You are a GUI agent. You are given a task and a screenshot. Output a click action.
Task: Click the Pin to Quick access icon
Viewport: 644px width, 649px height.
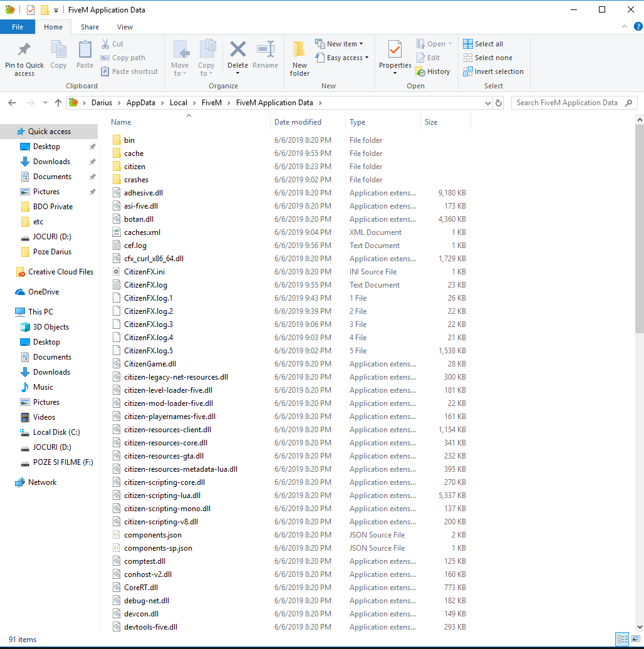tap(24, 49)
